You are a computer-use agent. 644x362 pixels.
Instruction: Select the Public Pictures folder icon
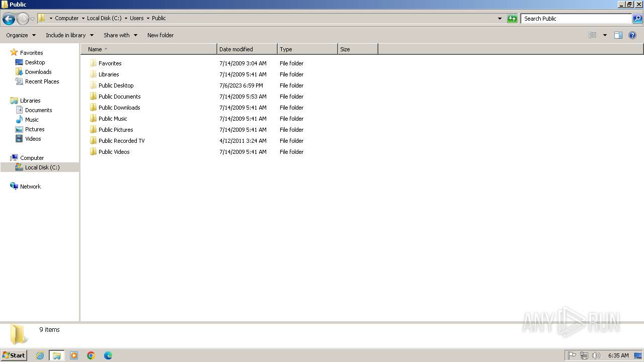(x=93, y=130)
